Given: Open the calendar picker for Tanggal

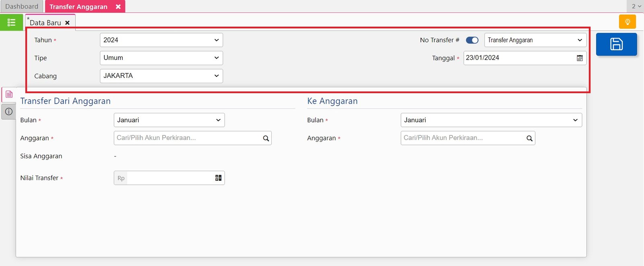Looking at the screenshot, I should (x=580, y=58).
